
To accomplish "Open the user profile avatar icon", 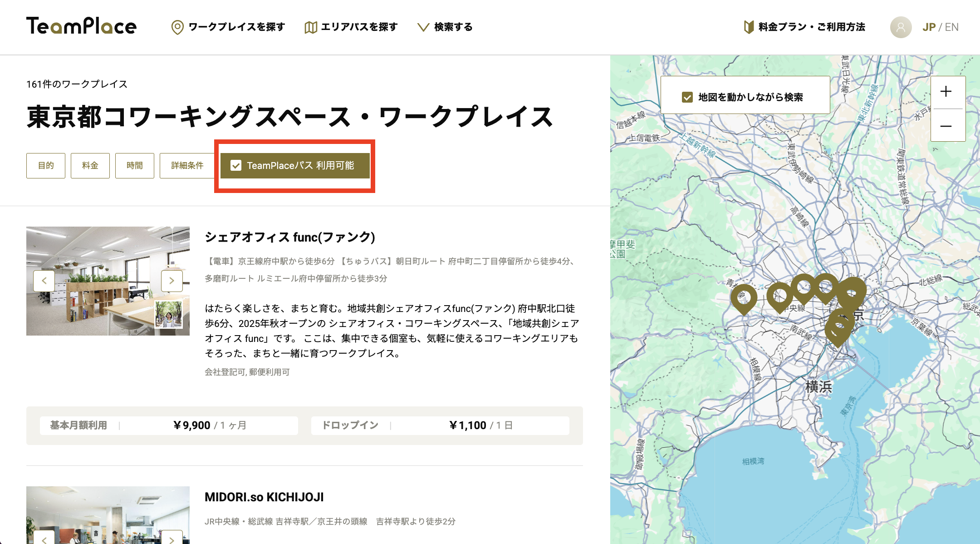I will 901,27.
